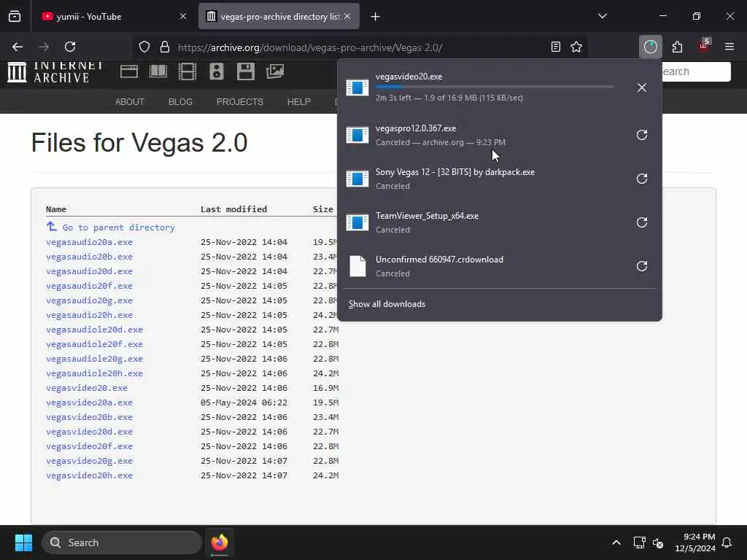
Task: Go back to previous page
Action: (x=18, y=47)
